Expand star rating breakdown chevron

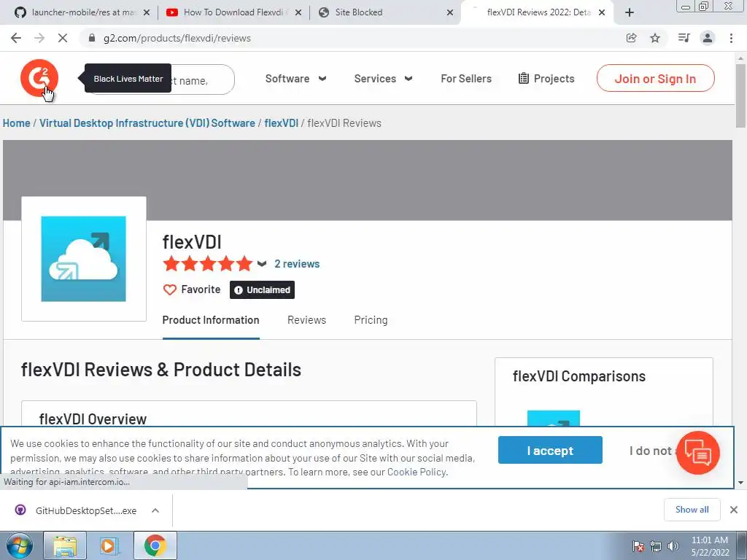coord(262,264)
